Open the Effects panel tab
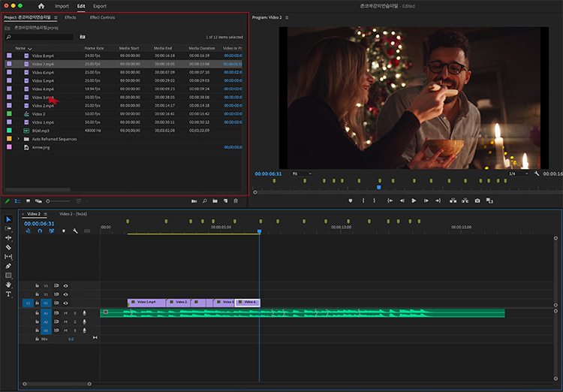This screenshot has width=563, height=392. tap(71, 17)
